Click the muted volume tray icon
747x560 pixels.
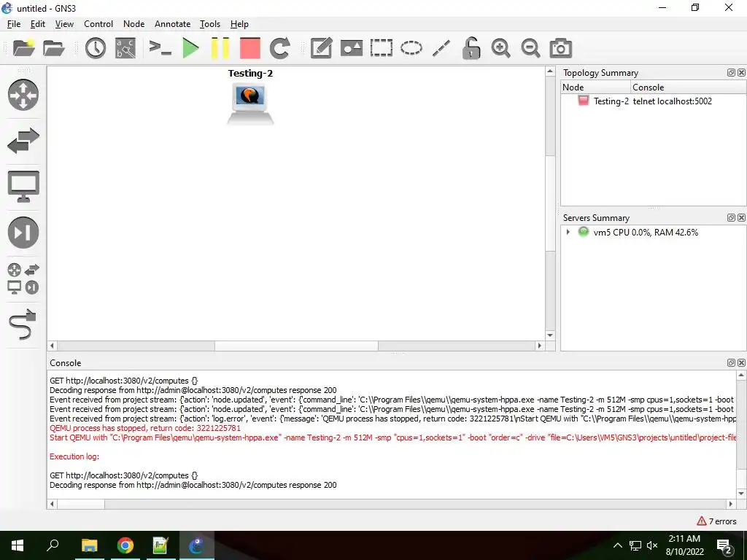click(x=653, y=545)
